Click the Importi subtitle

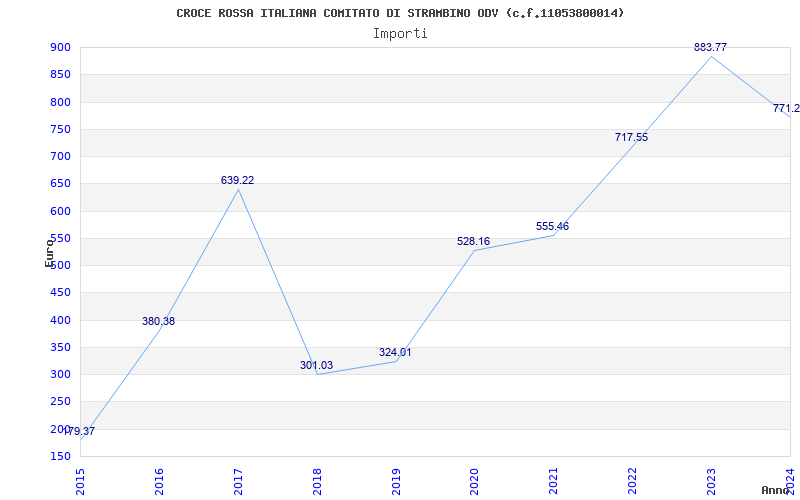[400, 34]
